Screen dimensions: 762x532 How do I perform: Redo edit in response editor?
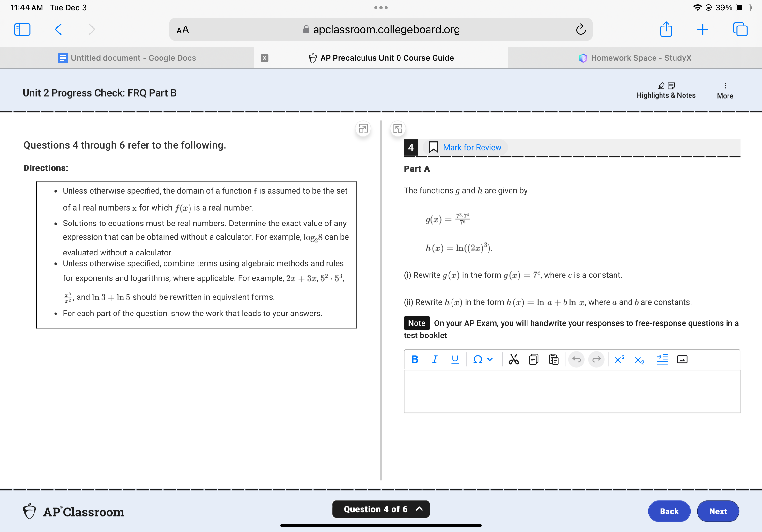[x=596, y=359]
